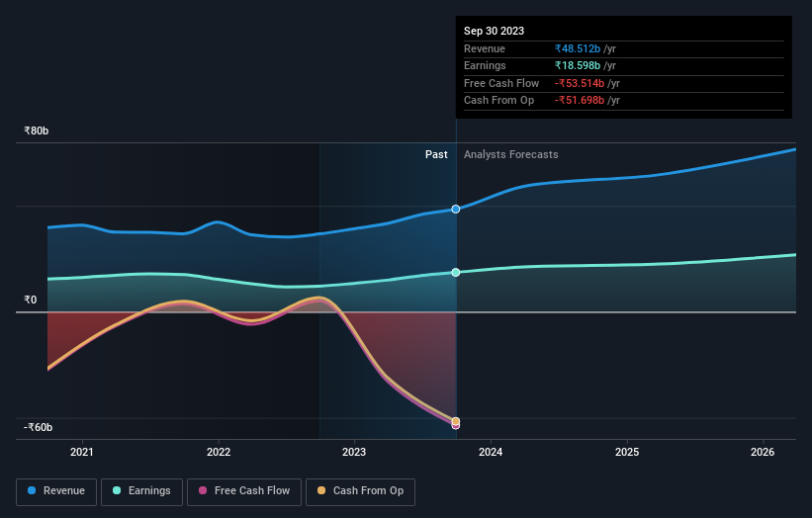
Task: Click the Free Cash Flow label in tooltip
Action: (x=501, y=83)
